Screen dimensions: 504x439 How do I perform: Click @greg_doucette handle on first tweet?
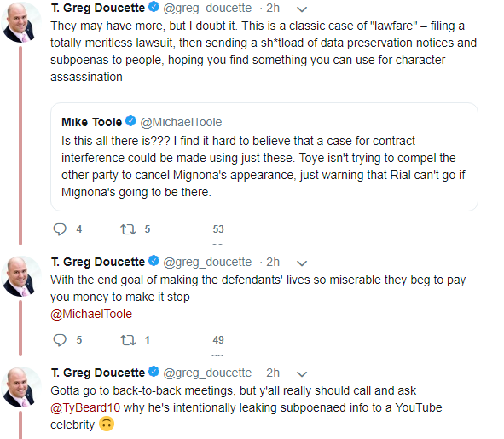coord(207,8)
